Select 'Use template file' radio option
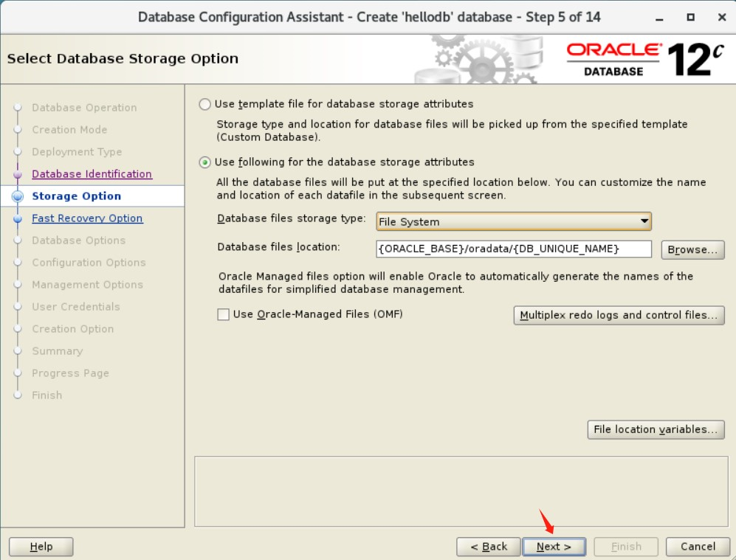 click(204, 104)
